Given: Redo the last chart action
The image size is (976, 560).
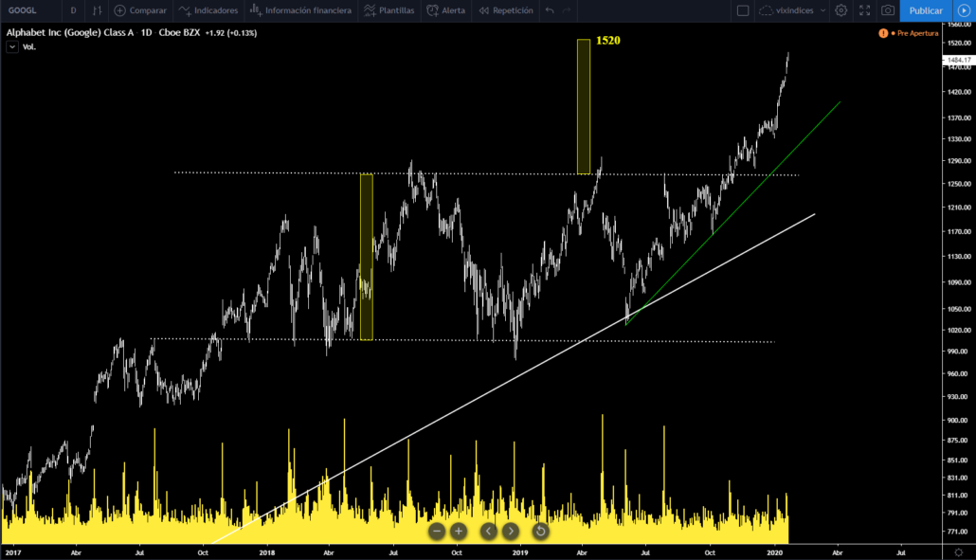Looking at the screenshot, I should (x=567, y=10).
